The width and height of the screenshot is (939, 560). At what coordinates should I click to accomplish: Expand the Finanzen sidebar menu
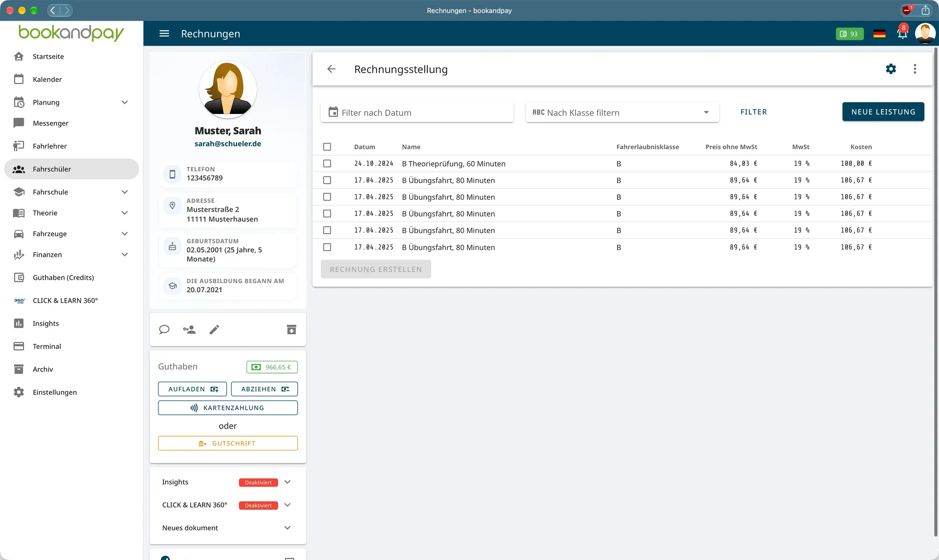tap(72, 255)
